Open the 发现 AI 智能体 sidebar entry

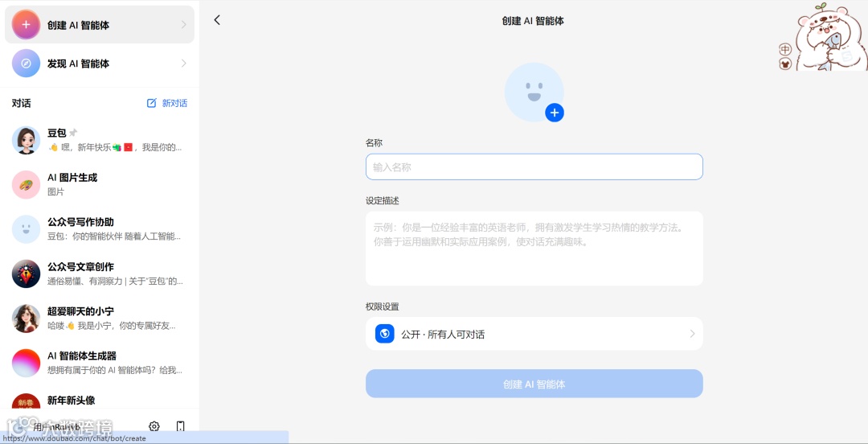100,64
